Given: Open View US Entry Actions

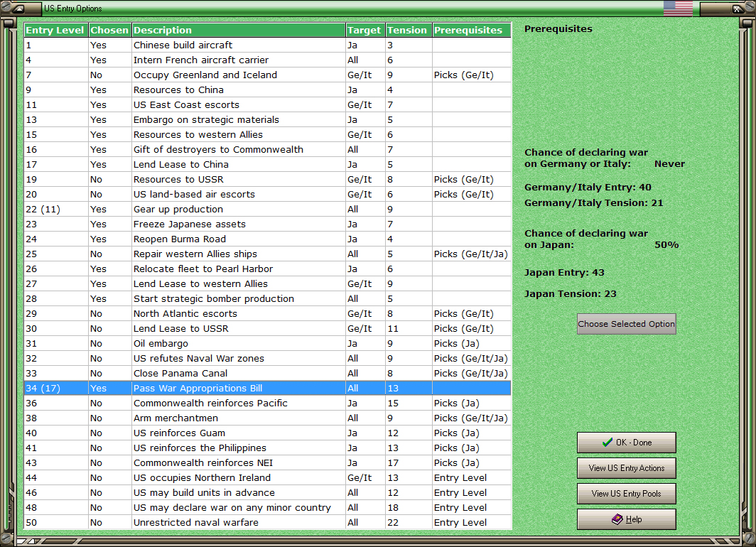Looking at the screenshot, I should coord(626,468).
